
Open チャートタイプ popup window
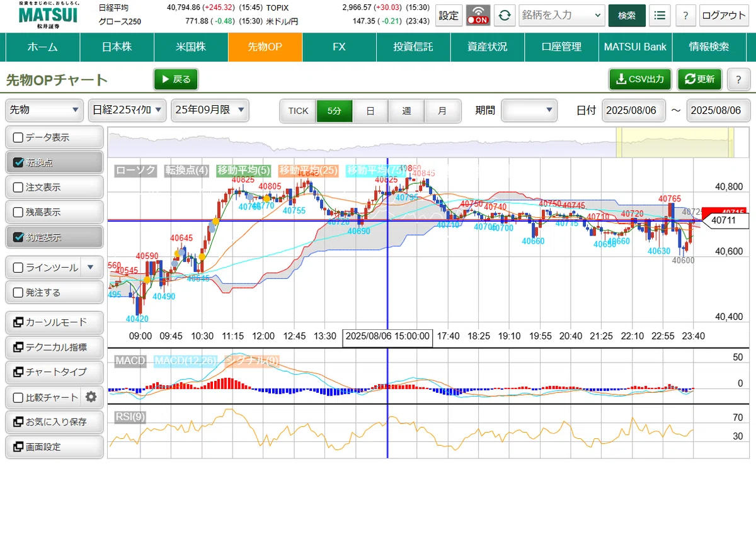coord(54,372)
